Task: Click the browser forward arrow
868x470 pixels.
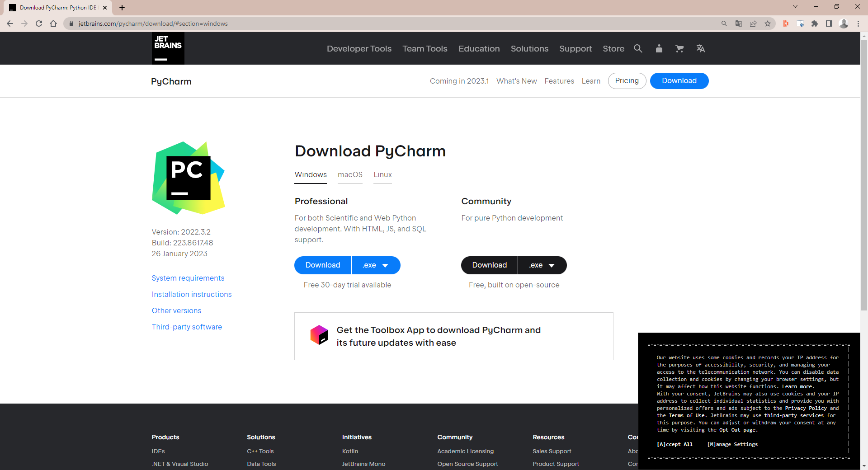Action: pos(24,23)
